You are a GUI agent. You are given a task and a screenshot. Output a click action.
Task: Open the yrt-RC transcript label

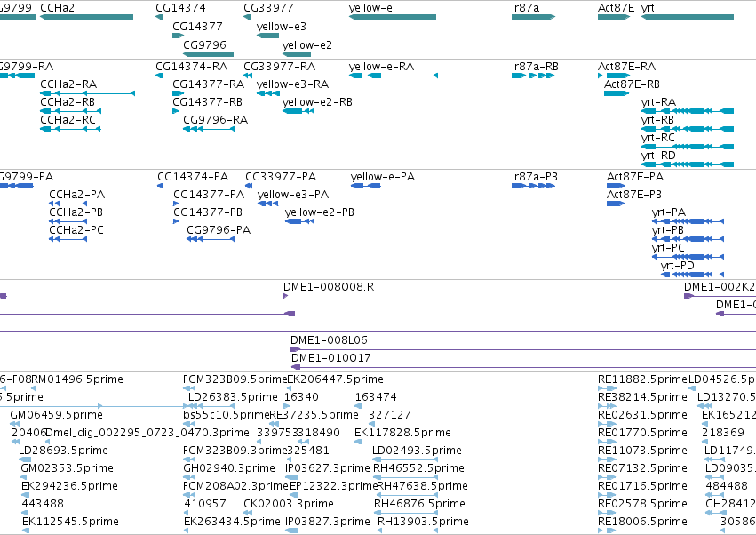click(x=657, y=138)
